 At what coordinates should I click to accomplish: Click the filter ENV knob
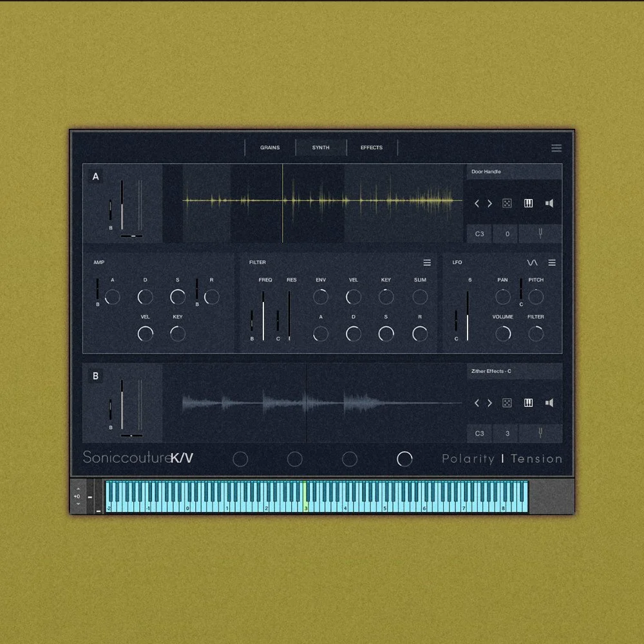321,297
